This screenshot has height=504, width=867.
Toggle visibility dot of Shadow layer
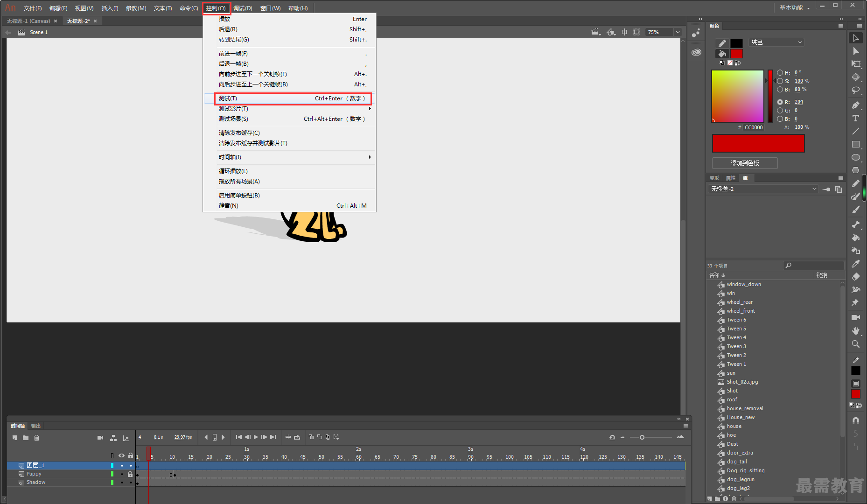point(122,483)
